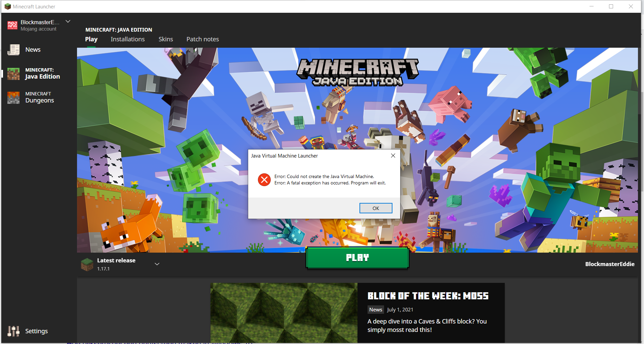This screenshot has height=344, width=644.
Task: Maximize the Minecraft Launcher window
Action: pos(611,6)
